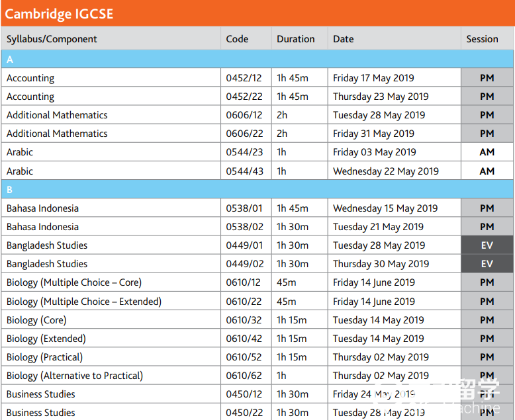Select code 0544/23
The width and height of the screenshot is (515, 420).
point(244,152)
